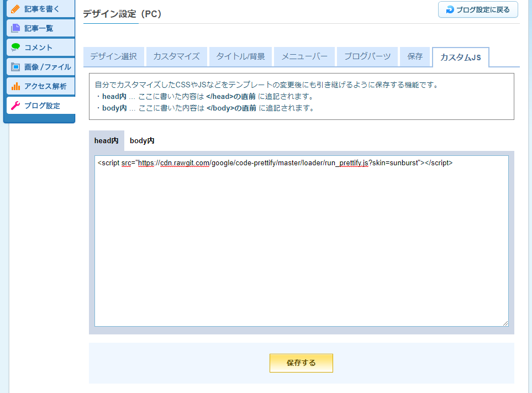Viewport: 532px width, 393px height.
Task: Switch to デザイン選択 tab
Action: pos(114,57)
